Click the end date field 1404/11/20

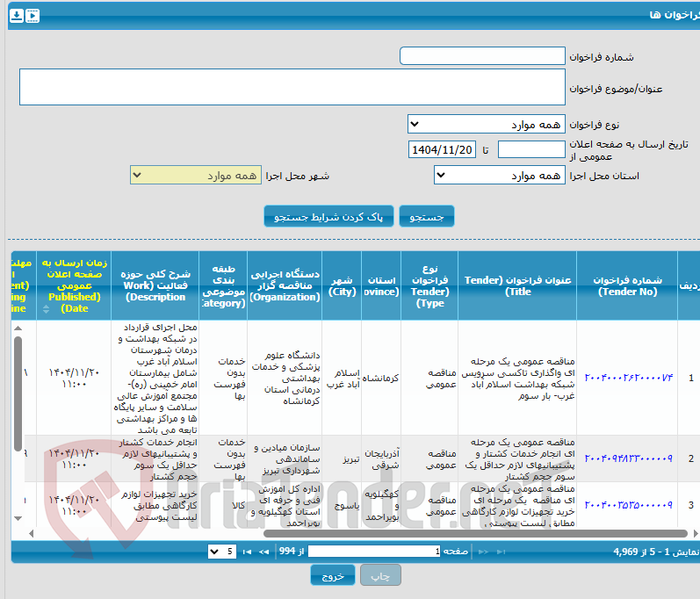tap(442, 149)
